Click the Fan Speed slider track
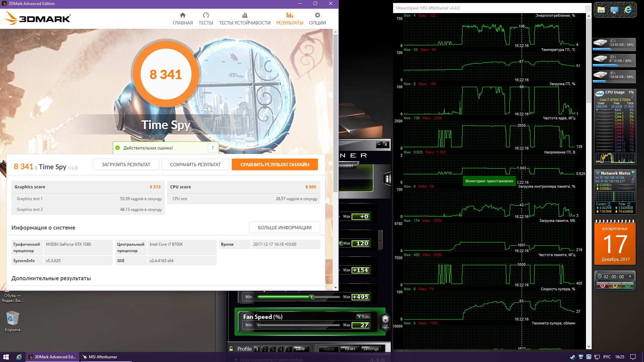Screen dimensions: 644x362 click(299, 325)
